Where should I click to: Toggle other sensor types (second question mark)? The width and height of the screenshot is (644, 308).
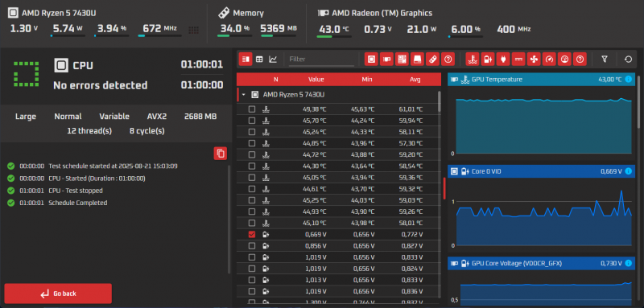click(580, 59)
